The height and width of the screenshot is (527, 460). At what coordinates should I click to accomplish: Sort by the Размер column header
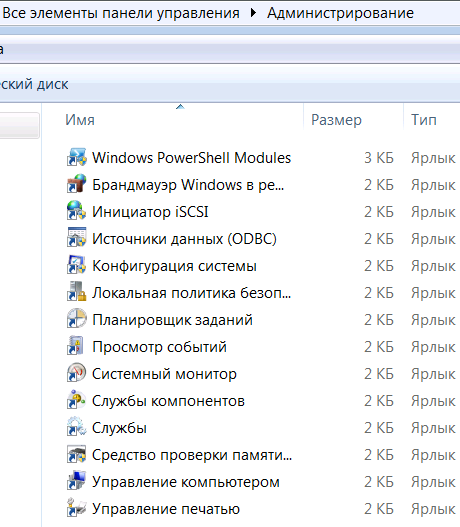pyautogui.click(x=336, y=120)
